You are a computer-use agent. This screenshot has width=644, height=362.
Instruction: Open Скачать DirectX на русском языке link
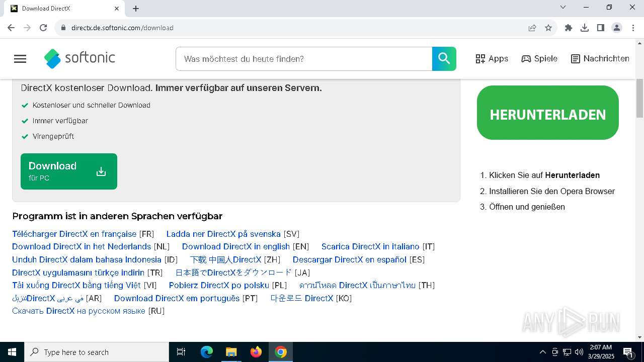[78, 311]
